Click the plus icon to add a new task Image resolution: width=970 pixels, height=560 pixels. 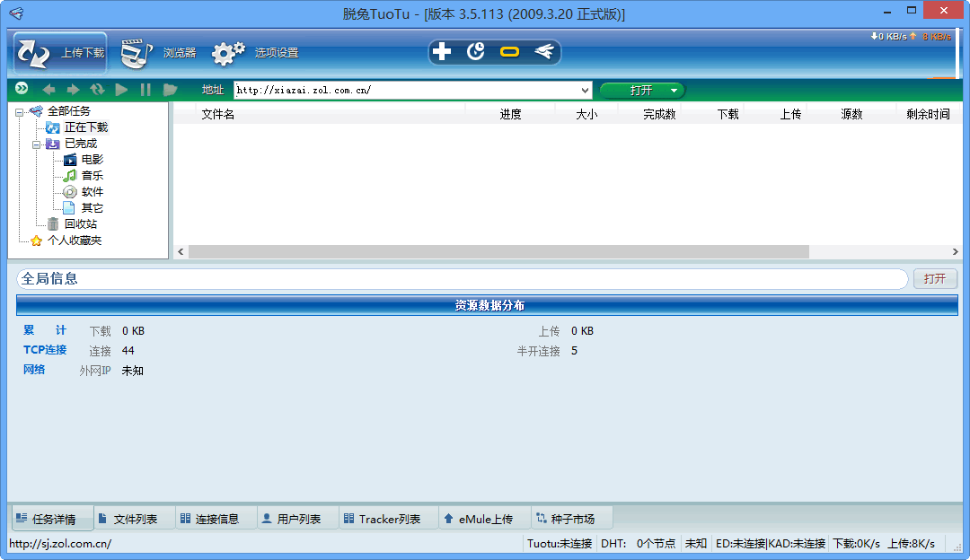442,51
